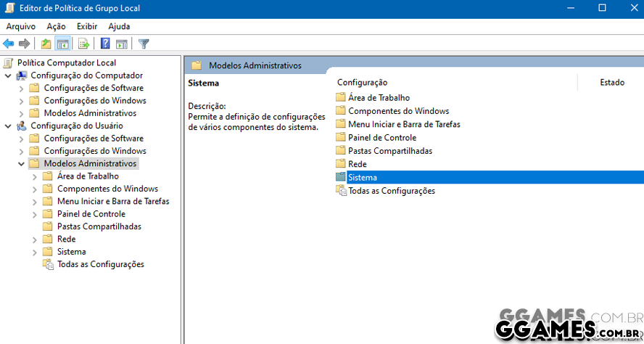This screenshot has width=644, height=344.
Task: Expand Componentes do Windows in left tree
Action: coord(35,189)
